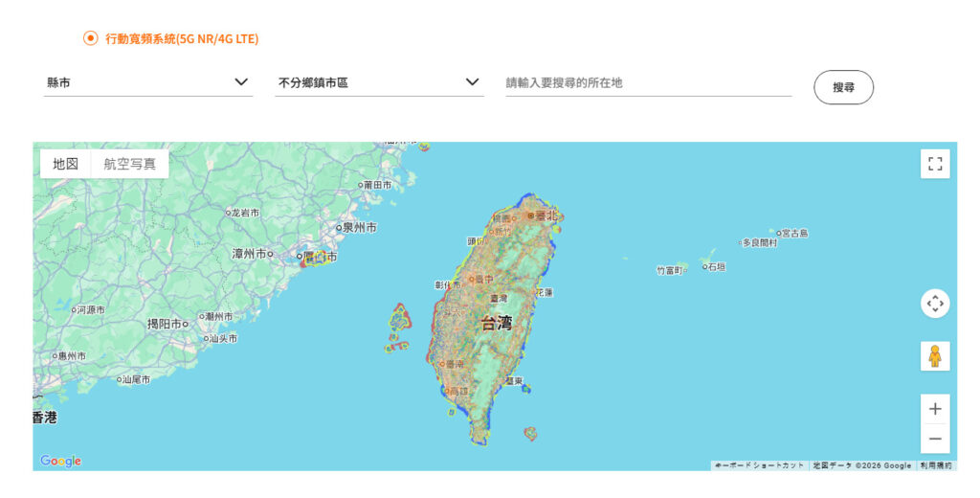This screenshot has height=498, width=980.
Task: Open the 縣市 dropdown
Action: pos(148,82)
